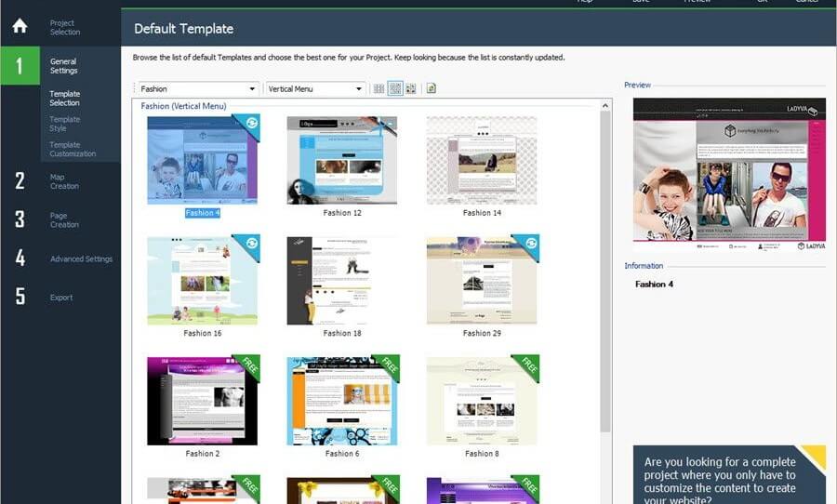Click the Home icon in sidebar
Viewport: 837px width, 504px height.
[20, 26]
